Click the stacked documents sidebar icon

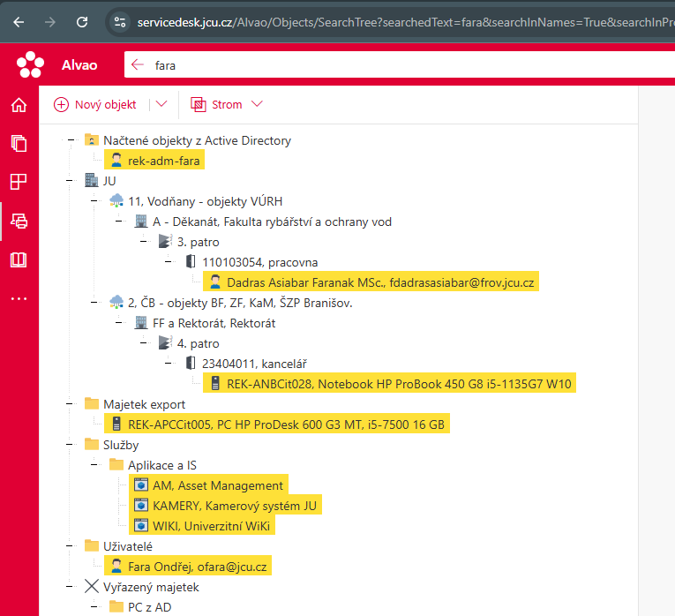pyautogui.click(x=19, y=143)
